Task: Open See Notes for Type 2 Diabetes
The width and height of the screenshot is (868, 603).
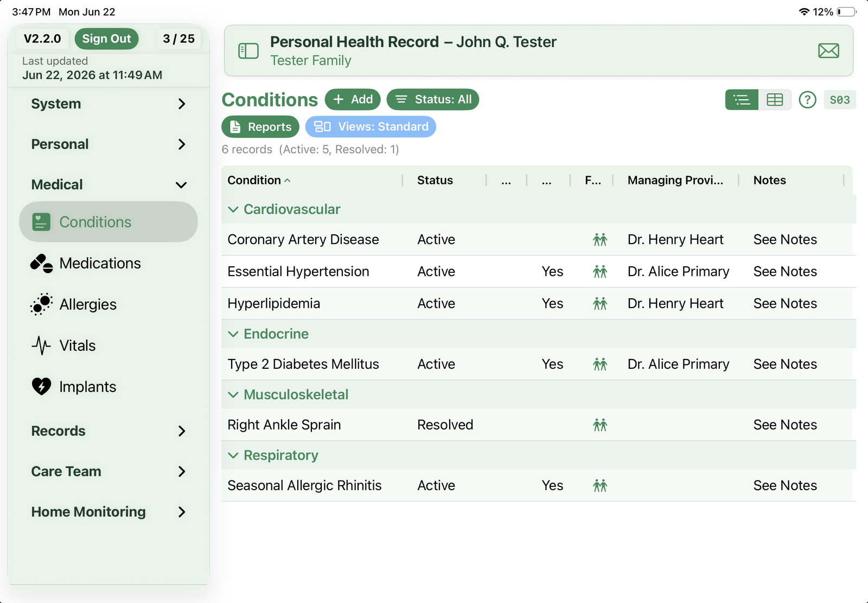Action: pos(785,364)
